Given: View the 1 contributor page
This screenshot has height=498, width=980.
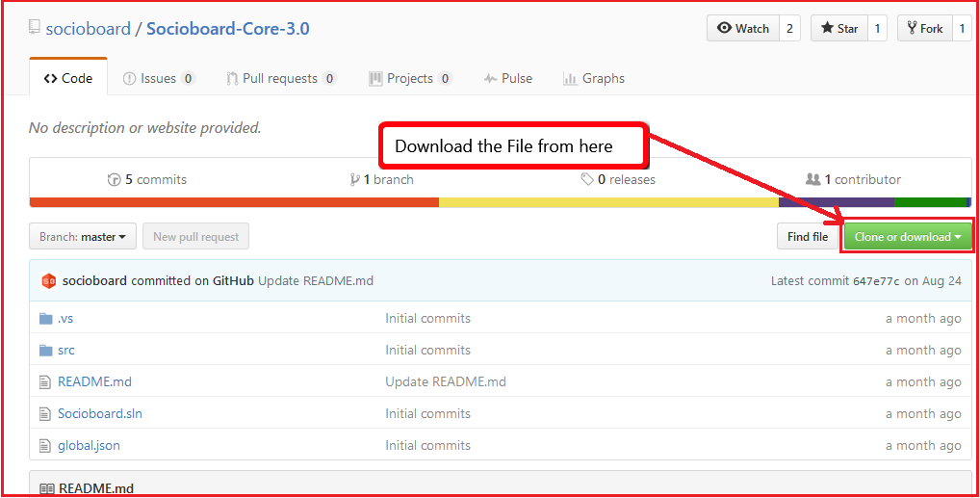Looking at the screenshot, I should coord(853,179).
